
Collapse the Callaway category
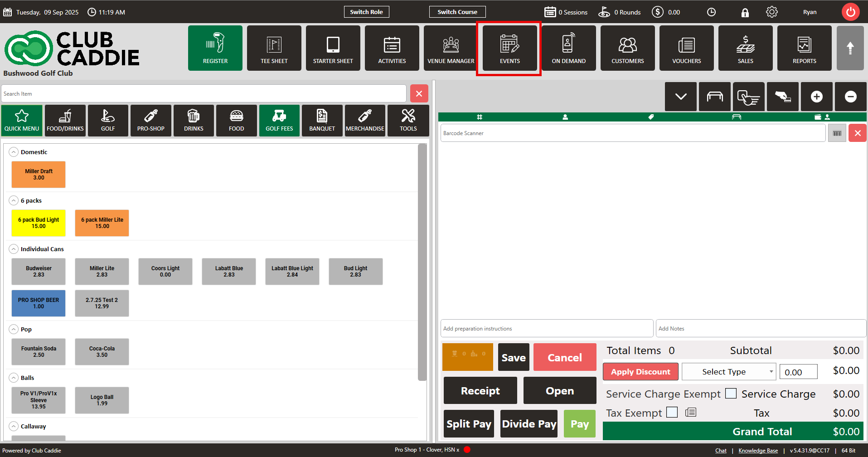click(14, 426)
